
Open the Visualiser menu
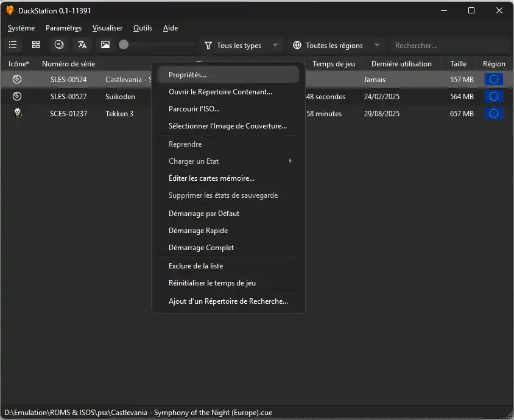(108, 28)
